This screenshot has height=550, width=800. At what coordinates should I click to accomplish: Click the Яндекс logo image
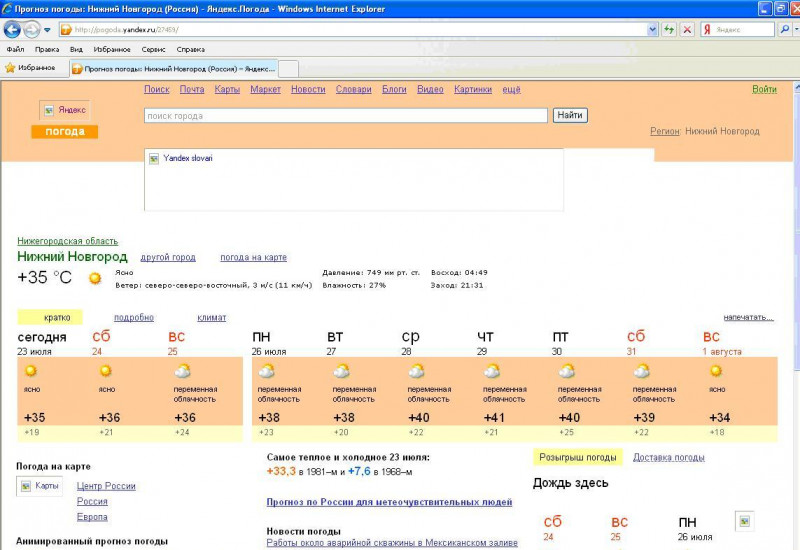65,110
